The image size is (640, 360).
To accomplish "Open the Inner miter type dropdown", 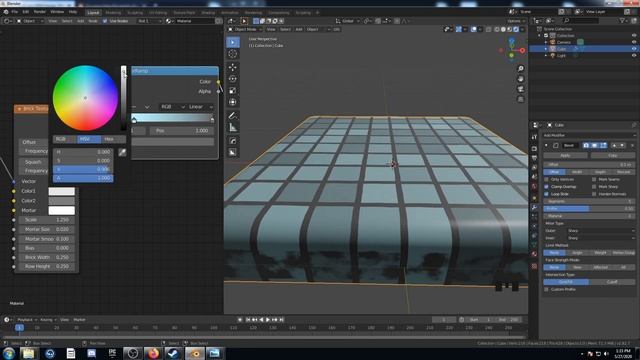I will pyautogui.click(x=601, y=238).
